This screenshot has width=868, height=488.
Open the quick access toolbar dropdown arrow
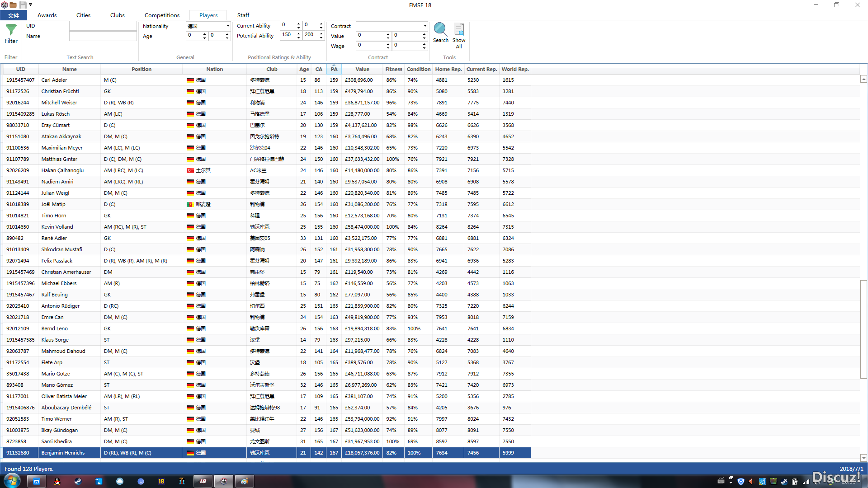click(30, 5)
